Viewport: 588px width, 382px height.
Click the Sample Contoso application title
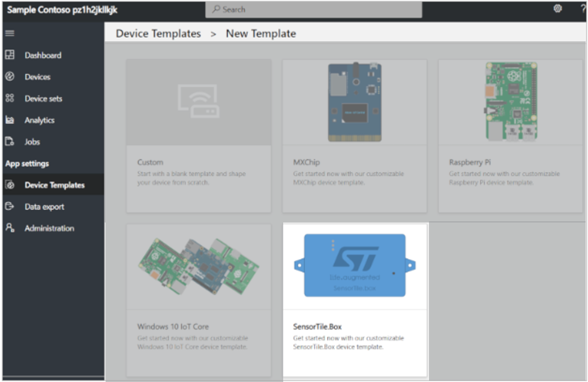(62, 10)
